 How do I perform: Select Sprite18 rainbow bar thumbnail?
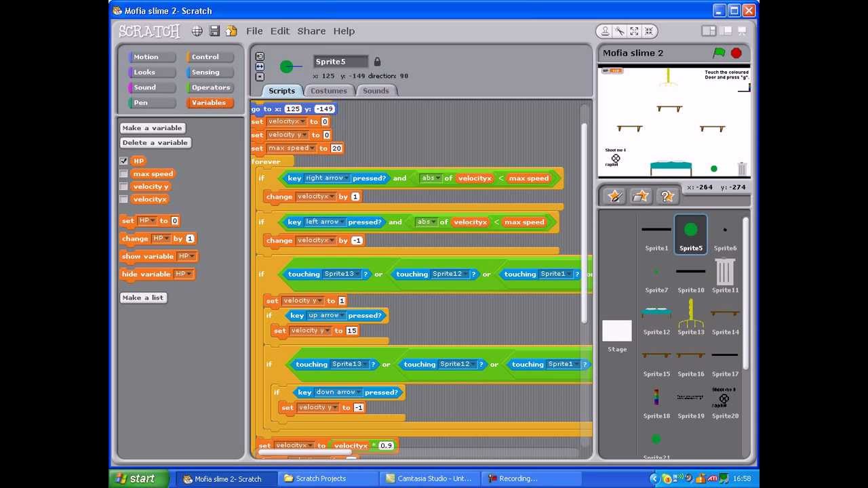click(x=656, y=402)
